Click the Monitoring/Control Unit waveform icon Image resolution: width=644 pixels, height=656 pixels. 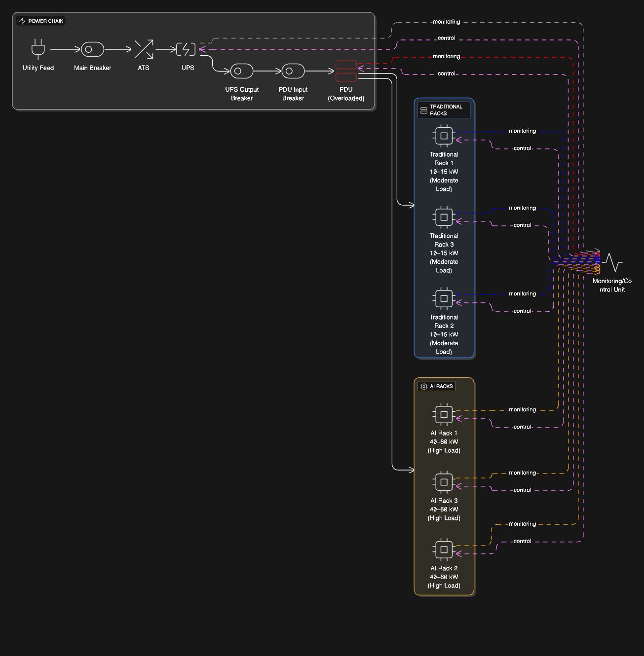click(611, 262)
